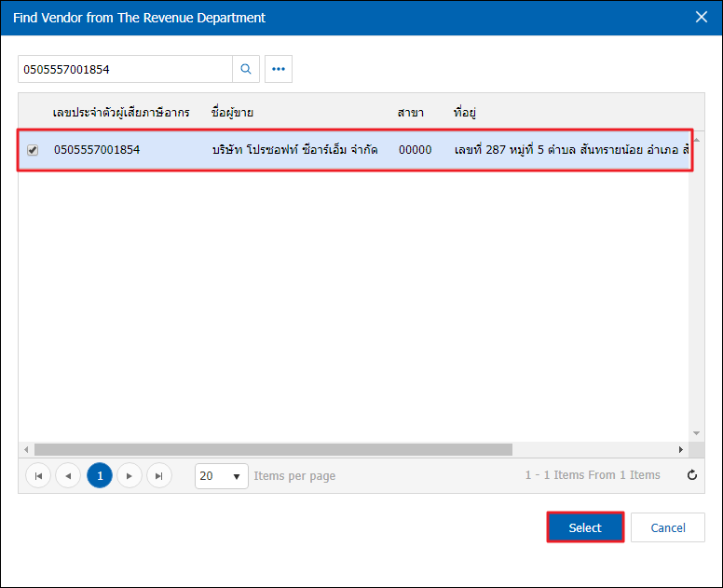Click vertical scrollbar up arrow
The image size is (723, 588).
(x=697, y=139)
